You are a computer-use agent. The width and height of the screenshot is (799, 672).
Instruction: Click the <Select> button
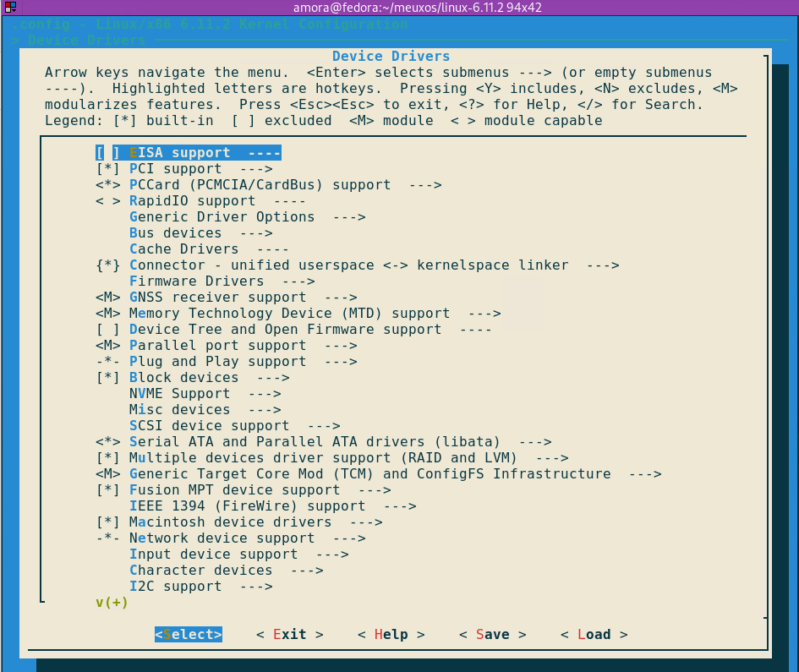(x=189, y=634)
